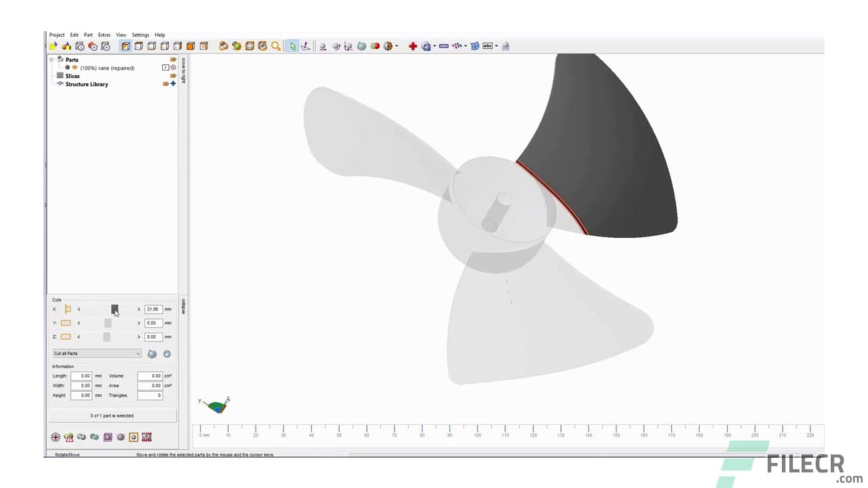This screenshot has width=868, height=488.
Task: Increase X cut position using right arrow
Action: 138,309
